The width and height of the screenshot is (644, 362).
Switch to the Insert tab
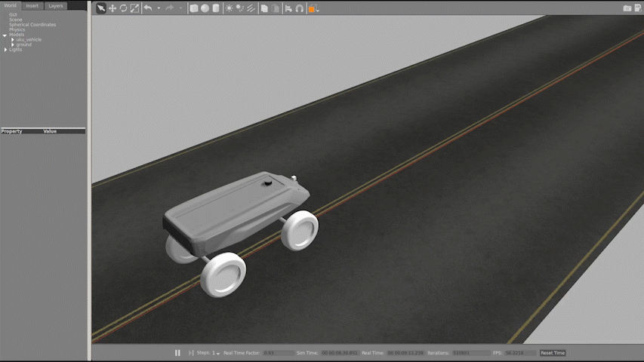click(x=32, y=5)
